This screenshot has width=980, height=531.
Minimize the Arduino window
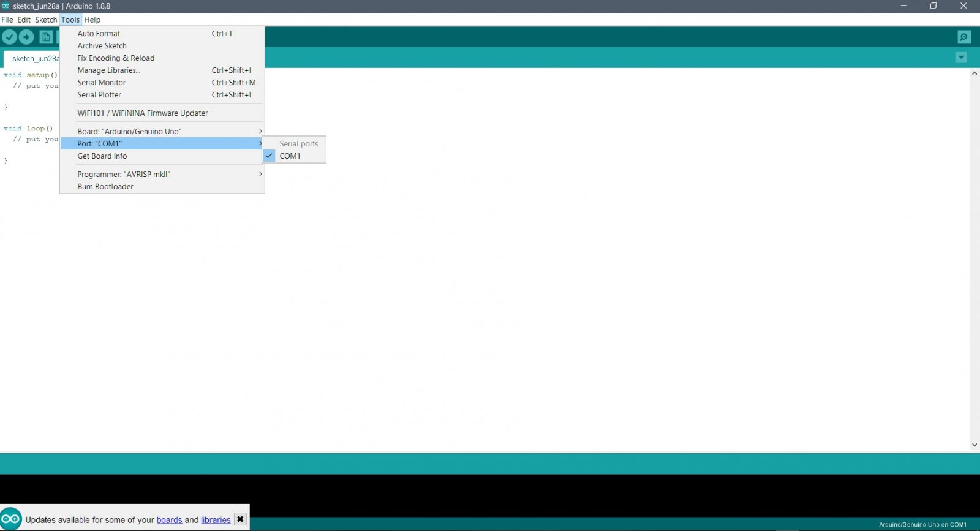[x=903, y=6]
